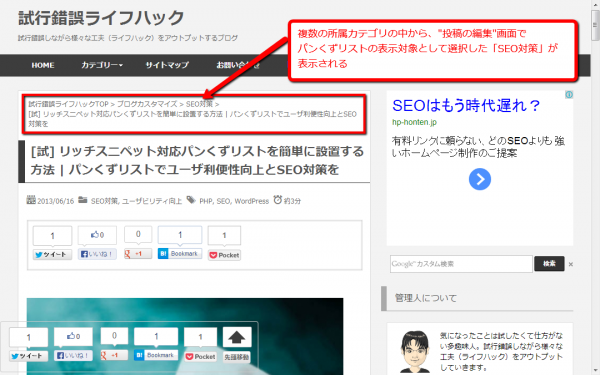
Task: Open ユーザビリティ向上 category link
Action: click(x=152, y=201)
